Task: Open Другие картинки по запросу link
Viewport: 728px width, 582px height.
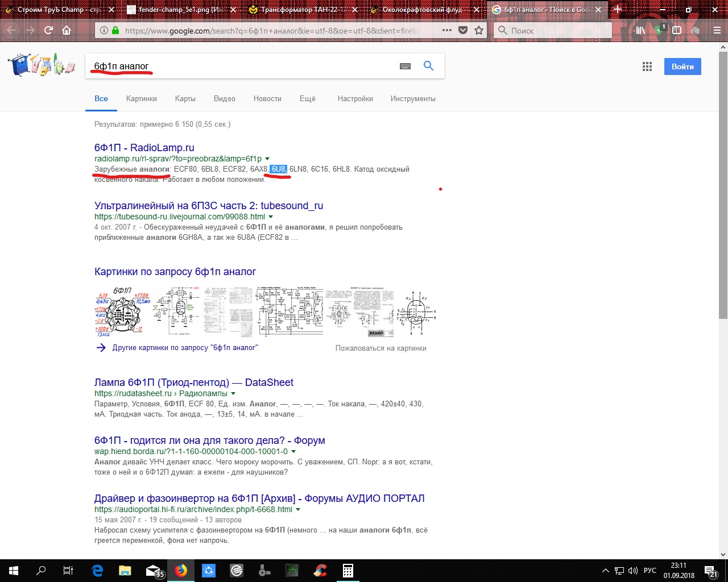Action: 185,347
